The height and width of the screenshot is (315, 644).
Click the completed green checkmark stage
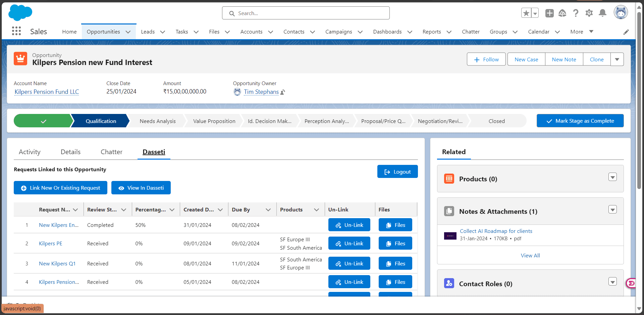click(x=43, y=121)
